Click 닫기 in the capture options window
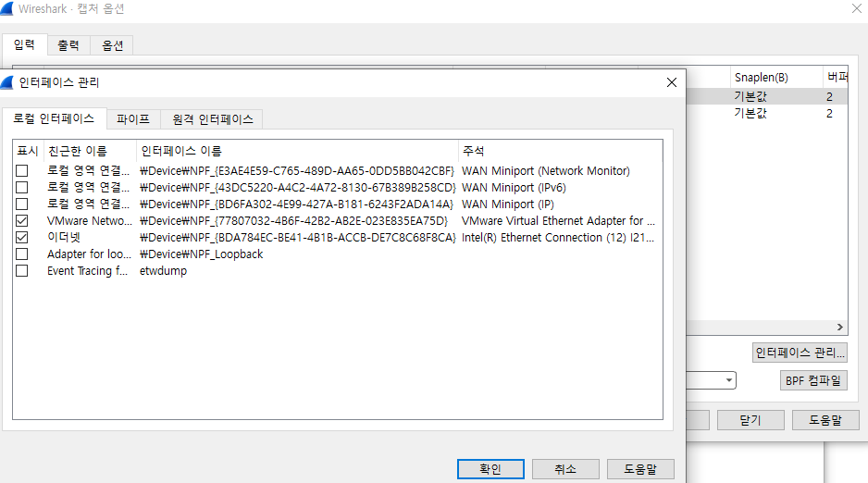868x483 pixels. coord(750,420)
